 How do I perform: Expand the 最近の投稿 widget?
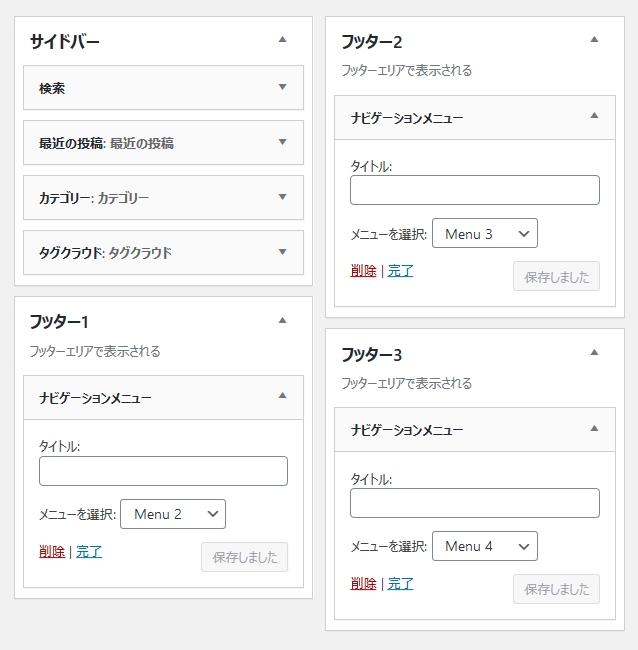click(282, 142)
